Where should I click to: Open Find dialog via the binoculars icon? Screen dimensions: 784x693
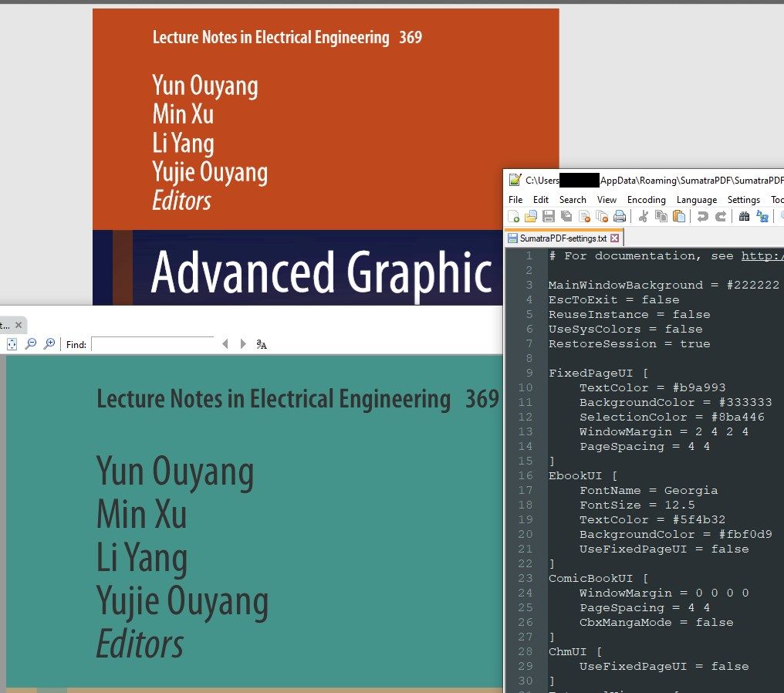[744, 218]
